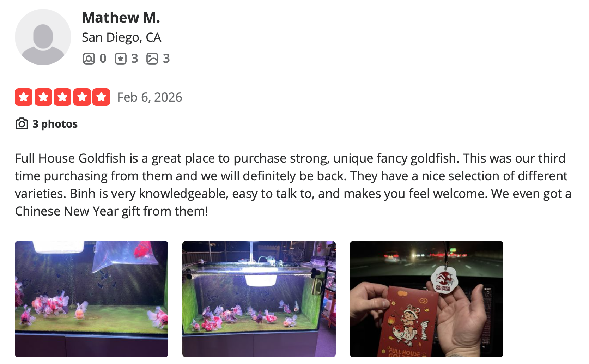Open second photo of full aquarium tank
This screenshot has width=589, height=364.
click(x=259, y=299)
